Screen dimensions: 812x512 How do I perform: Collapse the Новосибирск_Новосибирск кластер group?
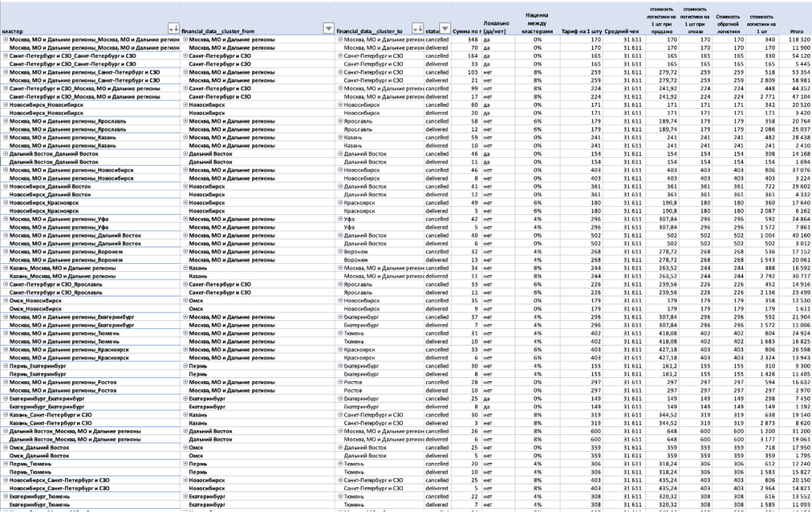coord(6,105)
